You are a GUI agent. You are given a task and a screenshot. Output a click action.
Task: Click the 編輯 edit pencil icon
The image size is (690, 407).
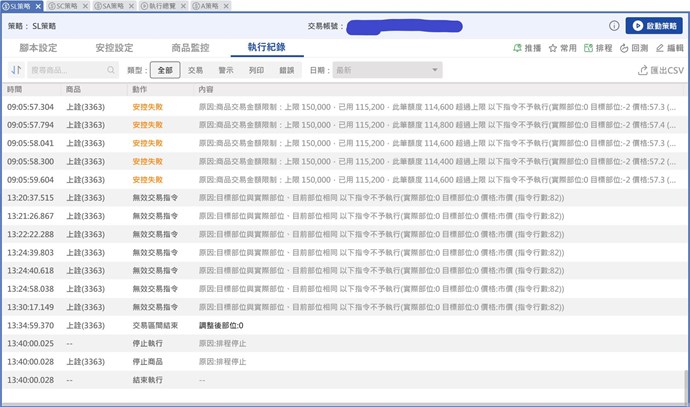(659, 48)
